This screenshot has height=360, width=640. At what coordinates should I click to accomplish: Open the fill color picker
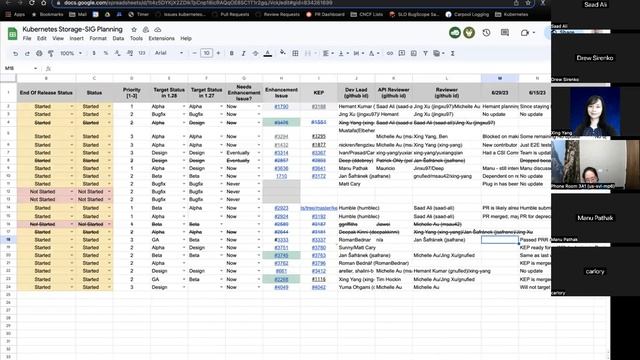(x=282, y=53)
